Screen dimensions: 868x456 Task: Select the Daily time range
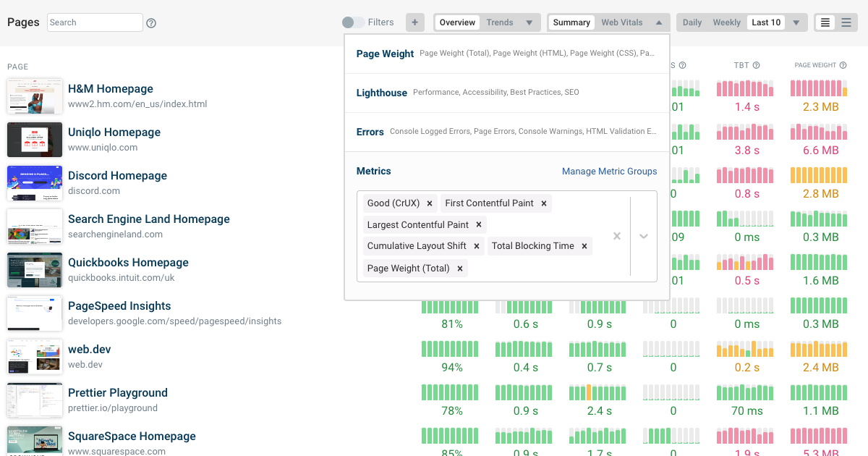tap(692, 22)
